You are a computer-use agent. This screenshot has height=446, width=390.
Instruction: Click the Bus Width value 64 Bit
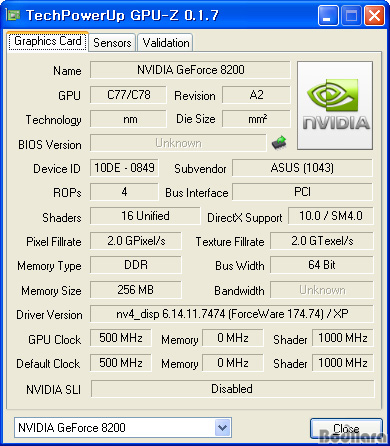pos(322,265)
